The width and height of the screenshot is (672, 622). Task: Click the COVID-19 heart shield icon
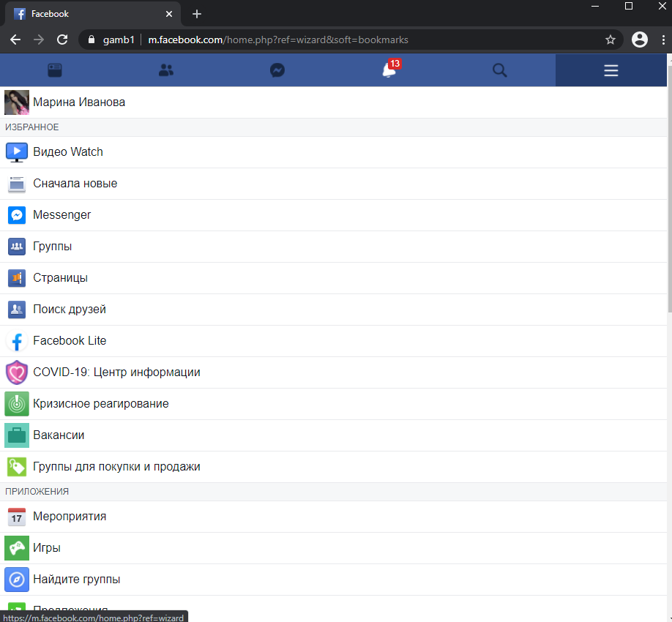point(17,372)
